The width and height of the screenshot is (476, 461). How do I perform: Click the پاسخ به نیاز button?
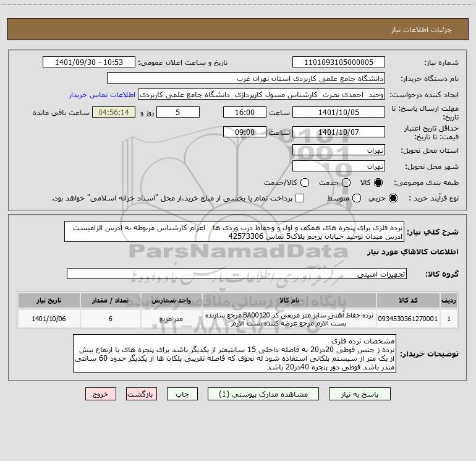coord(360,394)
